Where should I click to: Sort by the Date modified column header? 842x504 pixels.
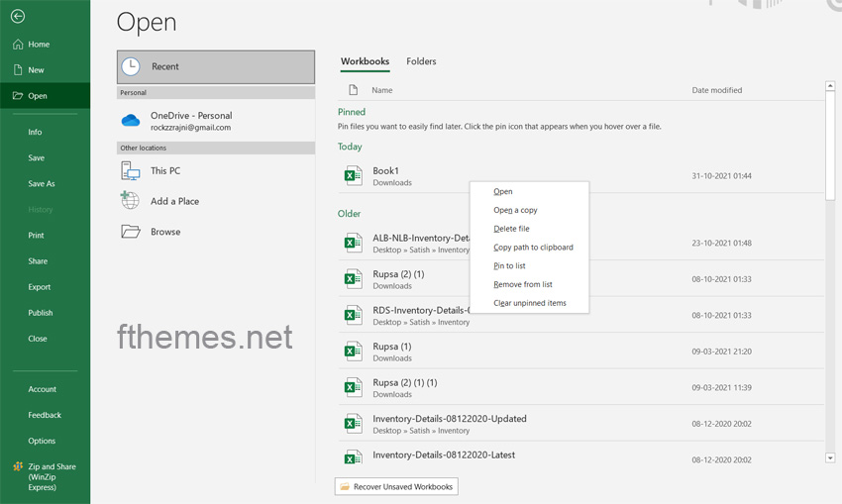pyautogui.click(x=716, y=90)
